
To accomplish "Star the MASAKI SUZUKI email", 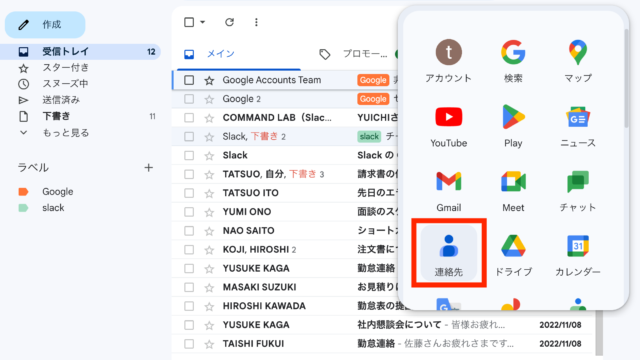I will click(x=209, y=288).
